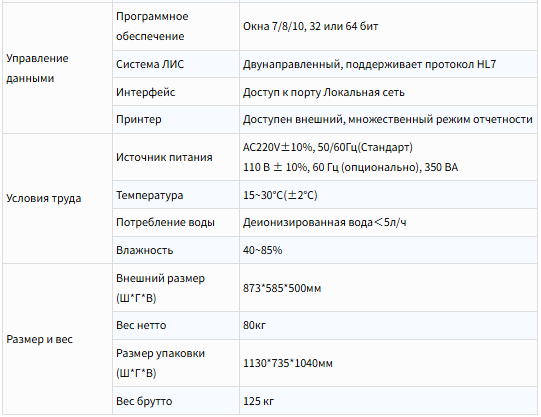
Task: Select the AC220V power specification line
Action: [328, 147]
